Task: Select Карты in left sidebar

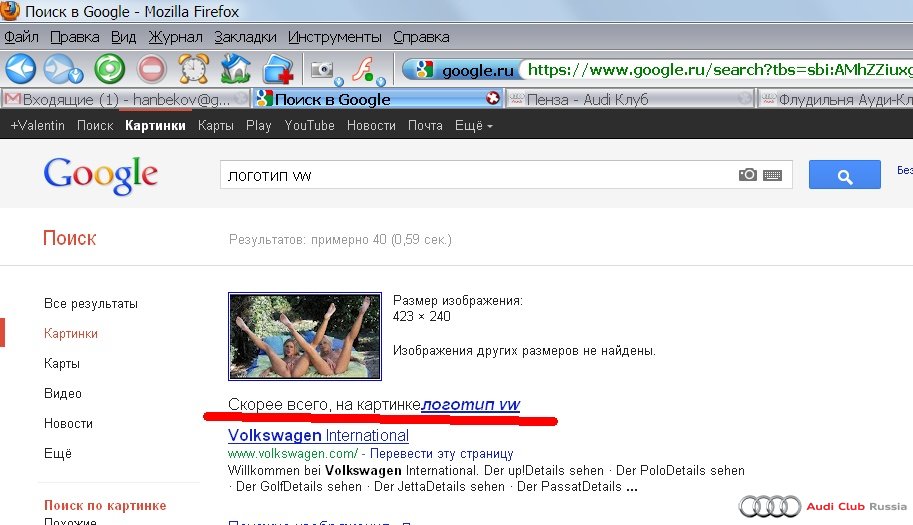Action: click(x=62, y=364)
